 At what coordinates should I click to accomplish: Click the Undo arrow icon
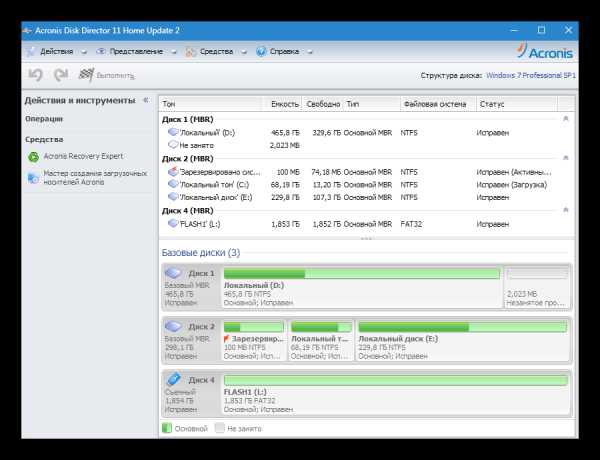point(35,75)
